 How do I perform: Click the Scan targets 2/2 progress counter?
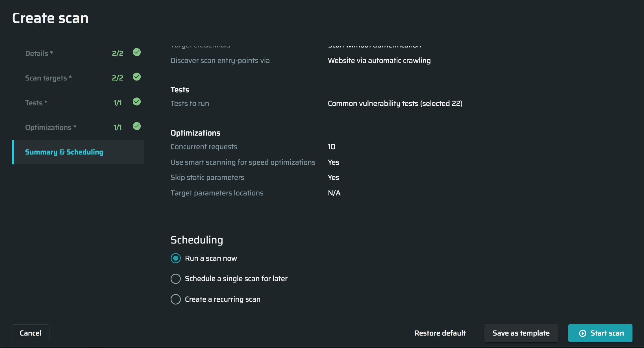[x=118, y=78]
